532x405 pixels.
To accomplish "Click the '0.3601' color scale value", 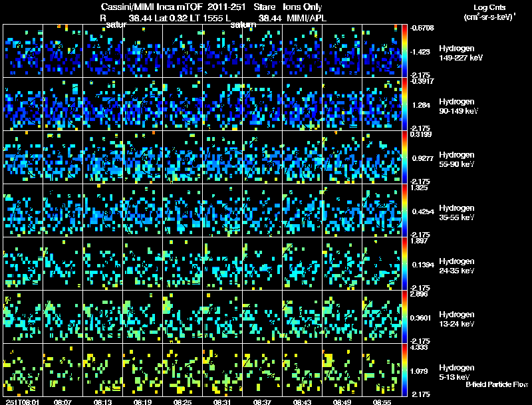I will [x=421, y=318].
